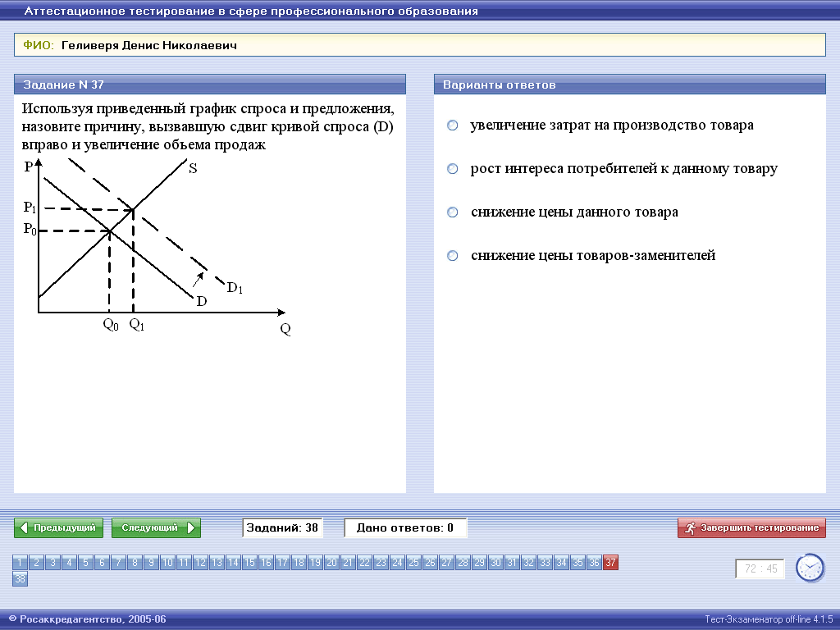
Task: Jump to question 19 in navigator
Action: pyautogui.click(x=315, y=563)
